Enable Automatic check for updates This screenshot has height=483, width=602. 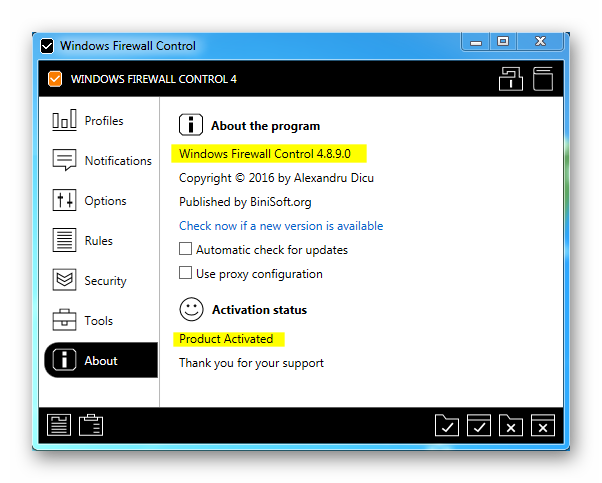185,249
